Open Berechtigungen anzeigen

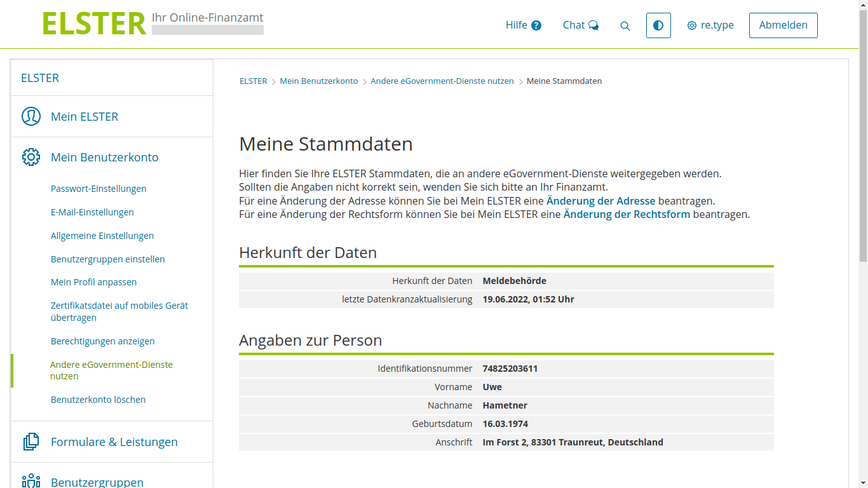click(x=103, y=341)
